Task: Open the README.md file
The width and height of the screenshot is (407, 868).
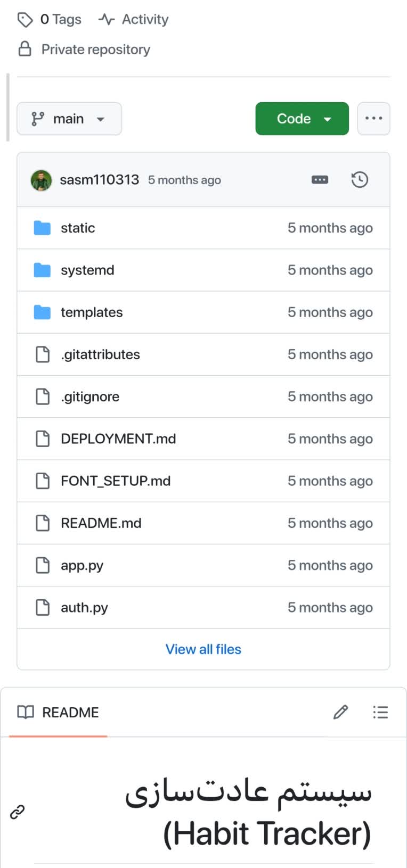Action: click(x=101, y=523)
